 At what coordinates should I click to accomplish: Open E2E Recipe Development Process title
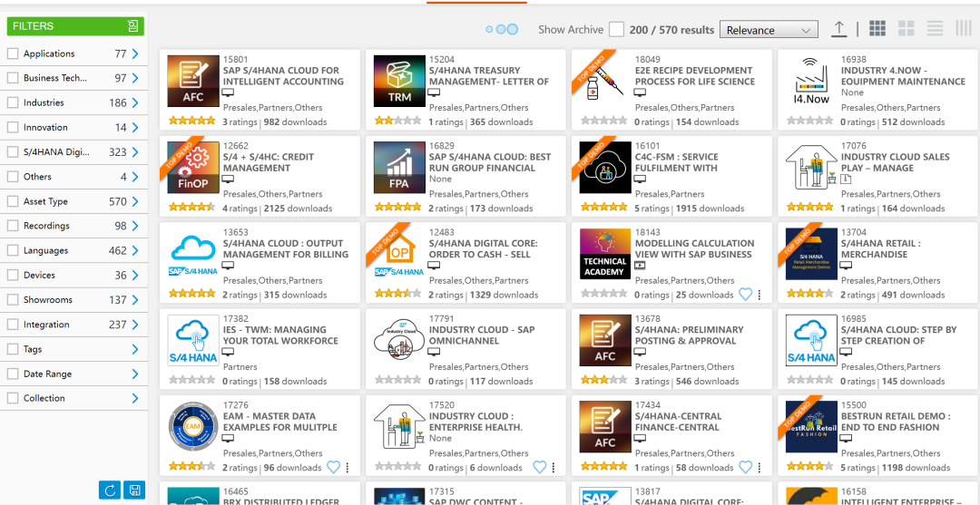click(x=695, y=75)
